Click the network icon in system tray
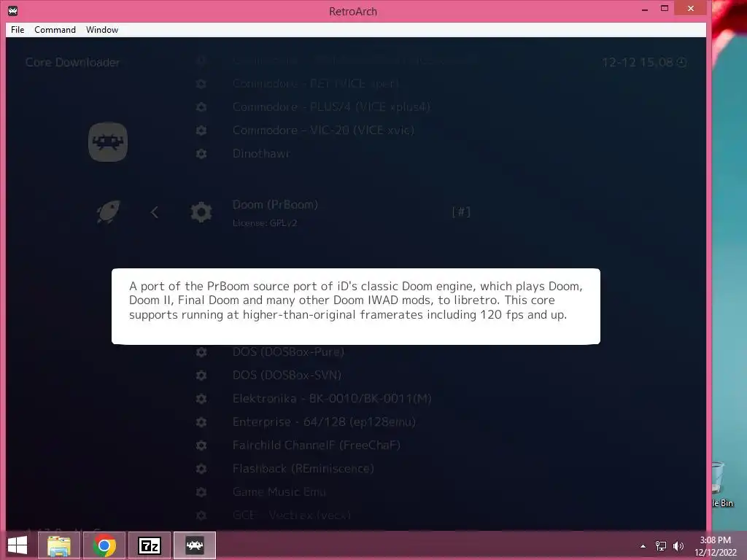 coord(661,546)
